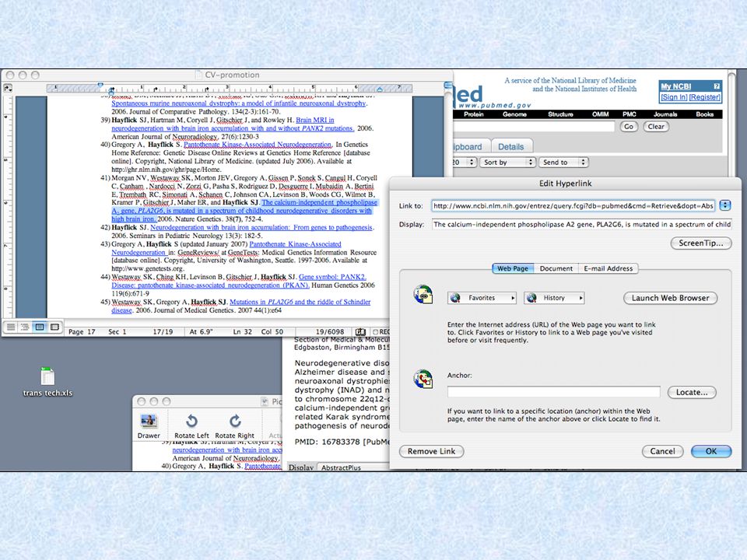Open items-per-page 20 dropdown on PubMed
This screenshot has width=747, height=560.
coord(464,162)
